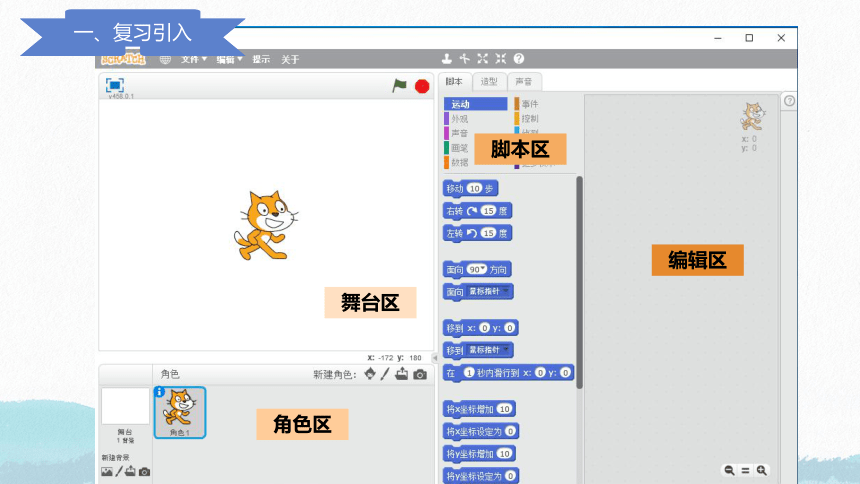
Task: Click value in 将y坐标设定为 block
Action: tap(511, 476)
